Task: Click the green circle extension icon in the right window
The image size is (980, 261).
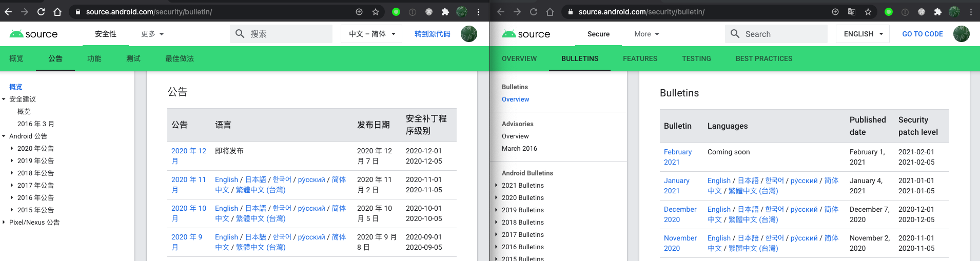Action: click(x=889, y=12)
